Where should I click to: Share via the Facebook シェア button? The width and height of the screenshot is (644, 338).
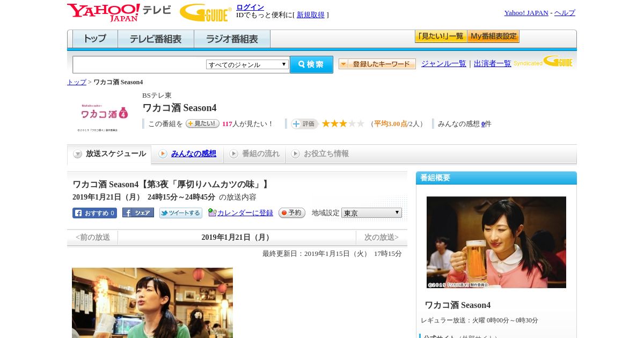(x=138, y=212)
